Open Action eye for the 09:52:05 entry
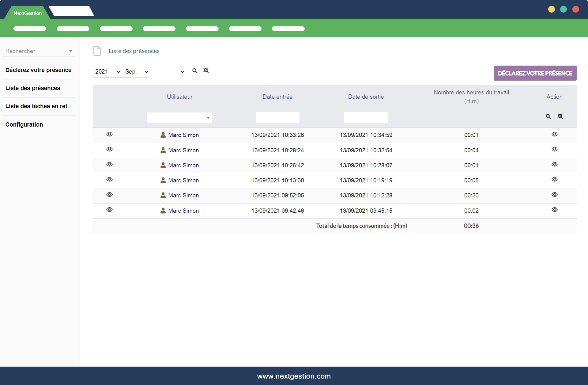 554,195
